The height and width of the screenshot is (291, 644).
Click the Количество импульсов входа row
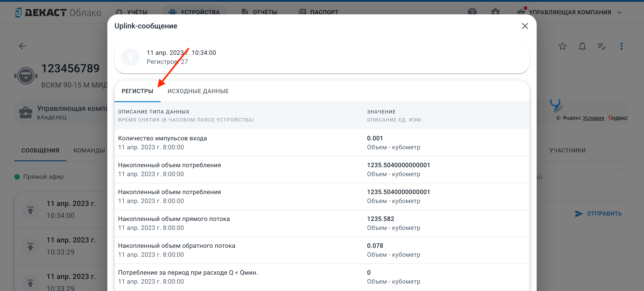pyautogui.click(x=322, y=143)
